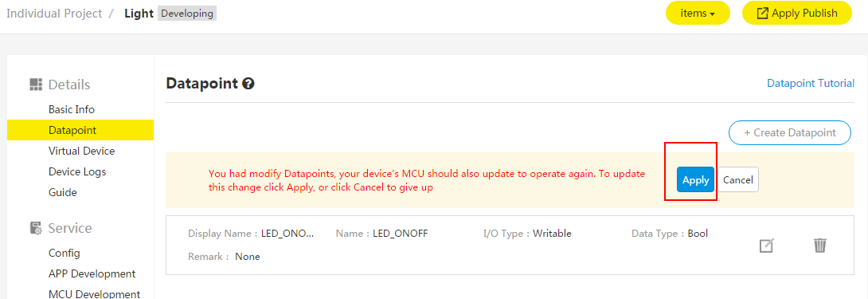This screenshot has height=299, width=868.
Task: Navigate to APP Development
Action: tap(92, 274)
